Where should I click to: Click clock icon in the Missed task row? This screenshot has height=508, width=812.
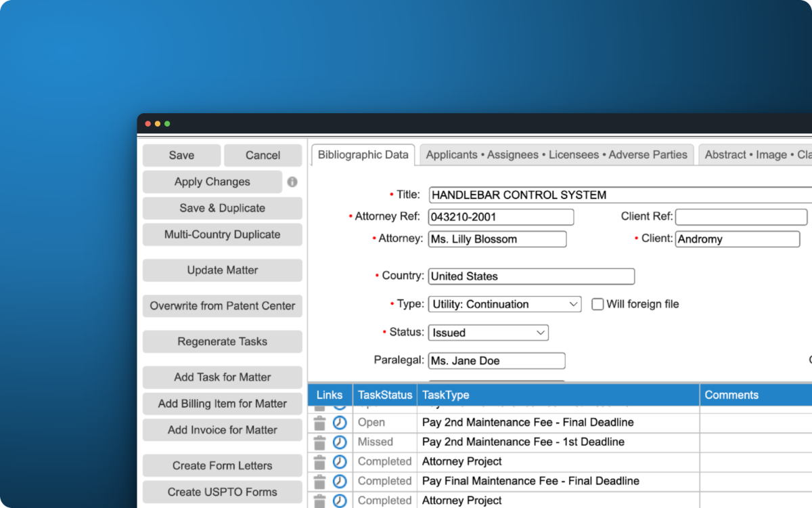point(340,442)
